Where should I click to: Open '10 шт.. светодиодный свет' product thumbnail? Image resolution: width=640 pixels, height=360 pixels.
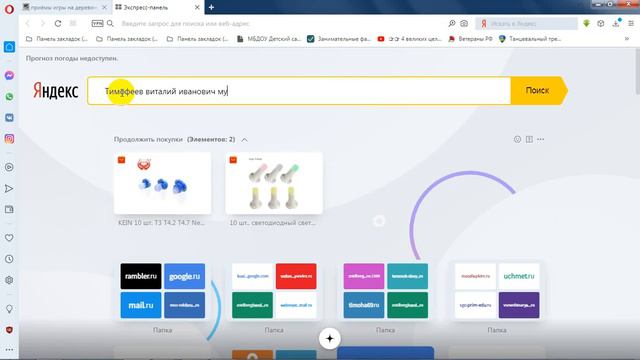[x=274, y=183]
